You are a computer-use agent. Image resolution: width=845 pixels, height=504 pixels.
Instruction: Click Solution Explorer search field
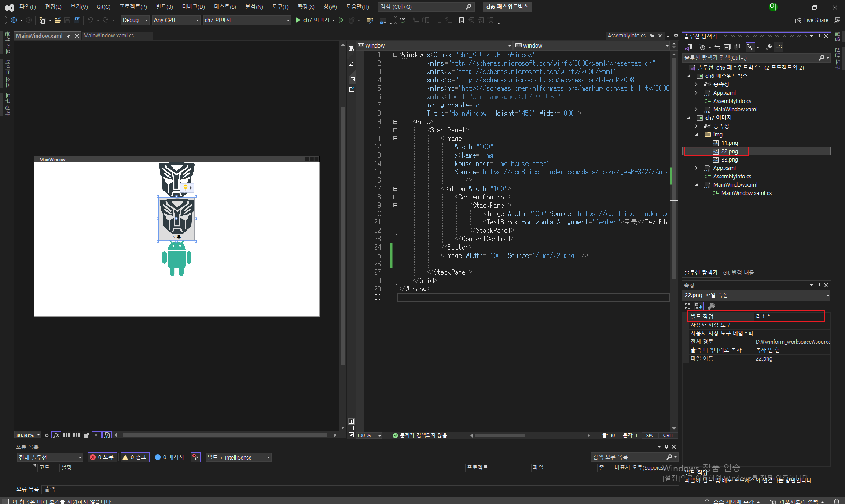click(x=750, y=58)
